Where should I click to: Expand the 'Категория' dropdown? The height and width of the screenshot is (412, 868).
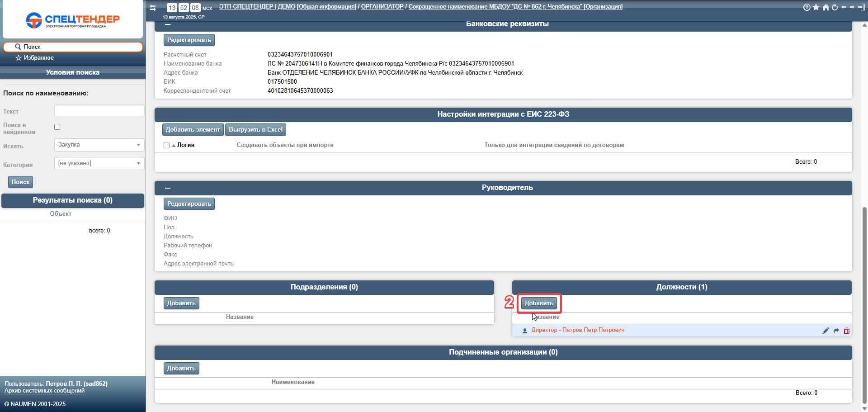pos(99,163)
